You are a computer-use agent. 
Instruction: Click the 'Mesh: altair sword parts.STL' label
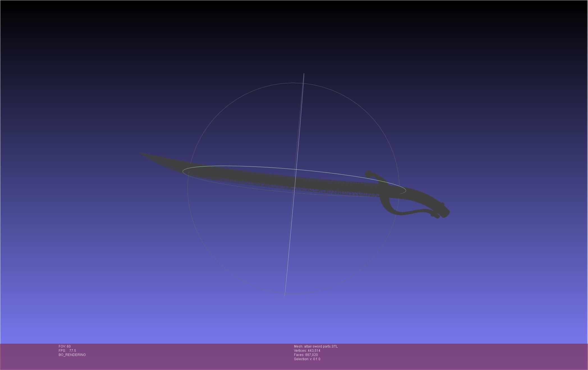coord(316,346)
